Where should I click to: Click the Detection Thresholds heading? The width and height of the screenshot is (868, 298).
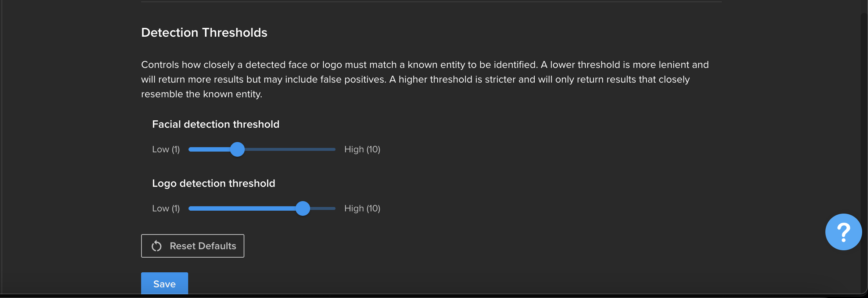click(x=204, y=33)
